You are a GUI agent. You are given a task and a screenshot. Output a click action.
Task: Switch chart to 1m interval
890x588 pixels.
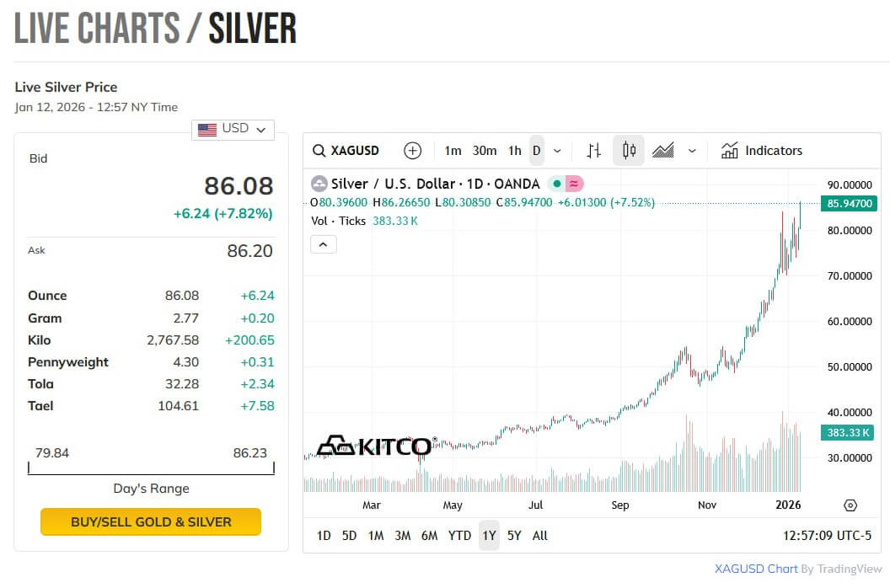pyautogui.click(x=453, y=151)
